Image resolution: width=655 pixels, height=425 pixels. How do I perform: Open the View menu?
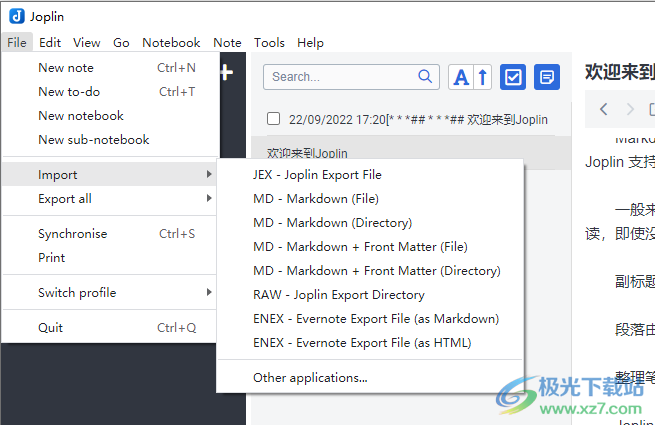87,43
